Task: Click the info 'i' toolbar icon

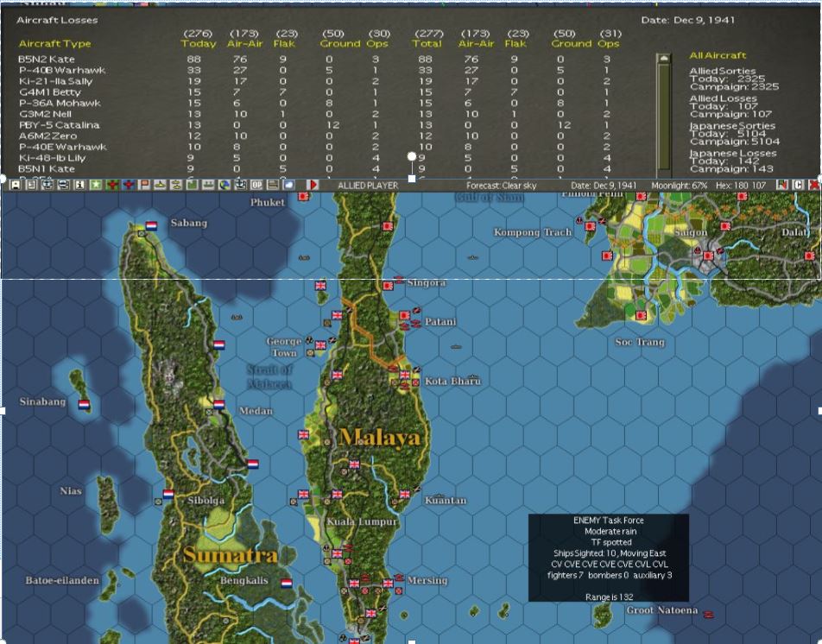Action: point(79,185)
